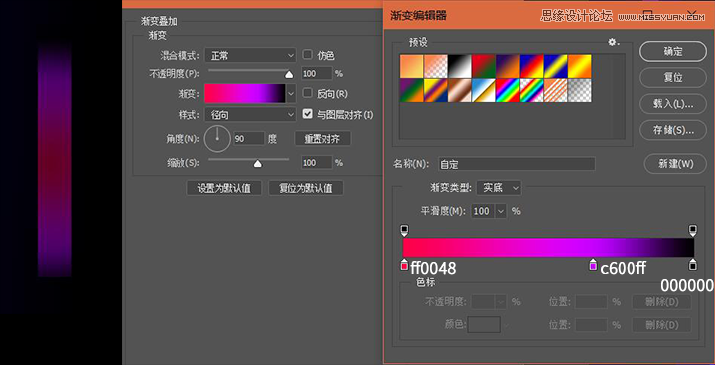The width and height of the screenshot is (715, 365).
Task: Click the 复位为默认值 button
Action: click(306, 188)
